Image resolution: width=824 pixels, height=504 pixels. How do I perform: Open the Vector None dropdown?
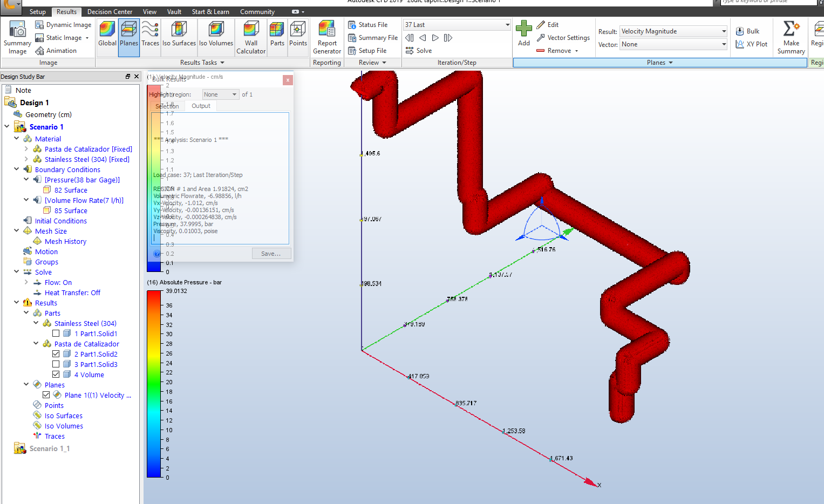(x=674, y=44)
